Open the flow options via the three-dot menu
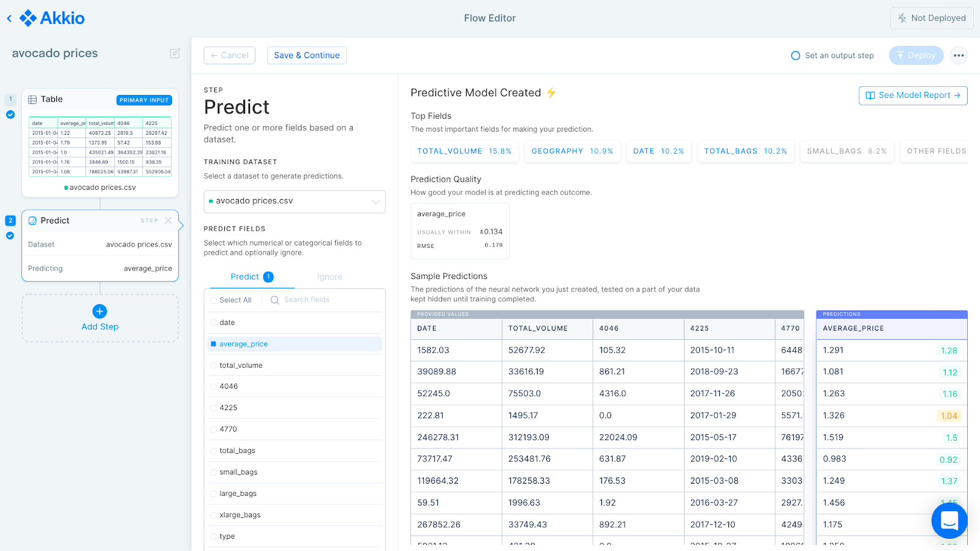 tap(958, 55)
